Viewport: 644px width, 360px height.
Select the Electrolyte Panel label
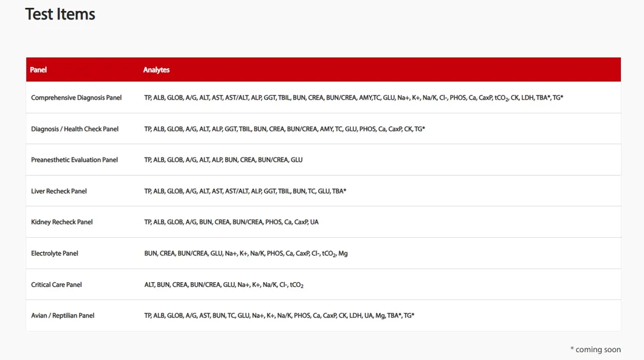click(x=55, y=254)
